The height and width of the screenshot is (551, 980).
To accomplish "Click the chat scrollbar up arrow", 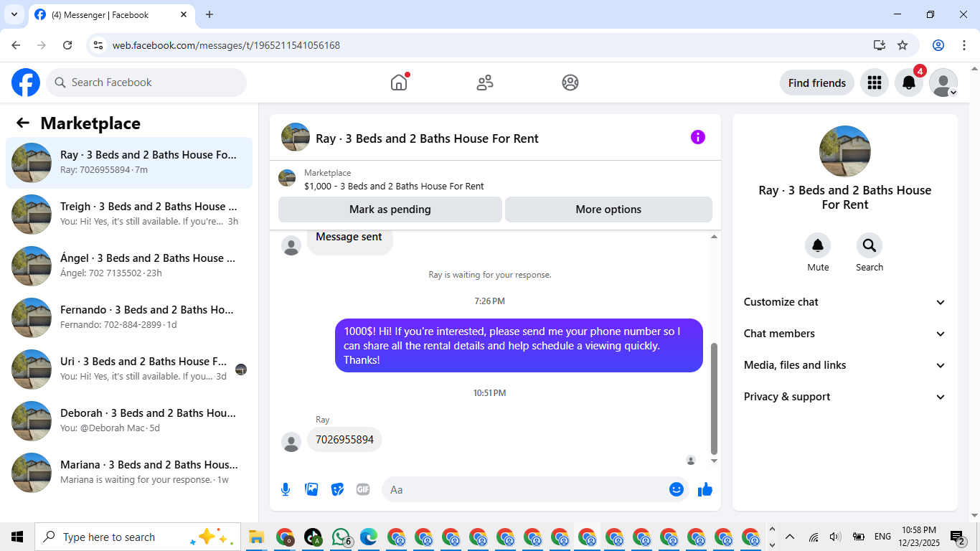I will click(x=714, y=237).
